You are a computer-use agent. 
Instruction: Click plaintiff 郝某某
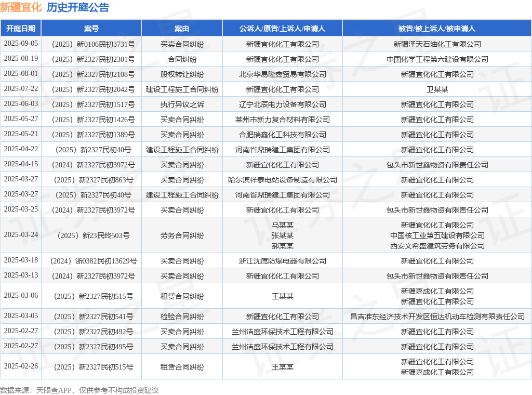tap(282, 246)
